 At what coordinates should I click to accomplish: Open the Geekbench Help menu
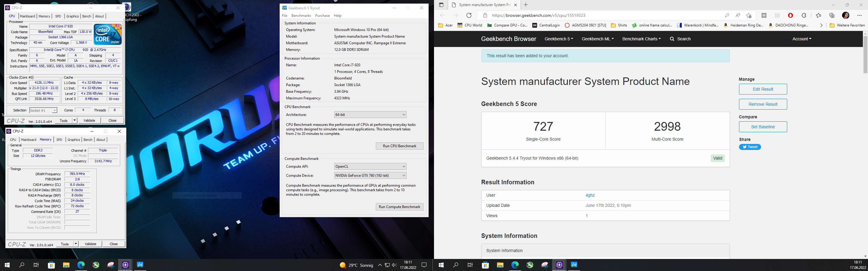[x=338, y=16]
